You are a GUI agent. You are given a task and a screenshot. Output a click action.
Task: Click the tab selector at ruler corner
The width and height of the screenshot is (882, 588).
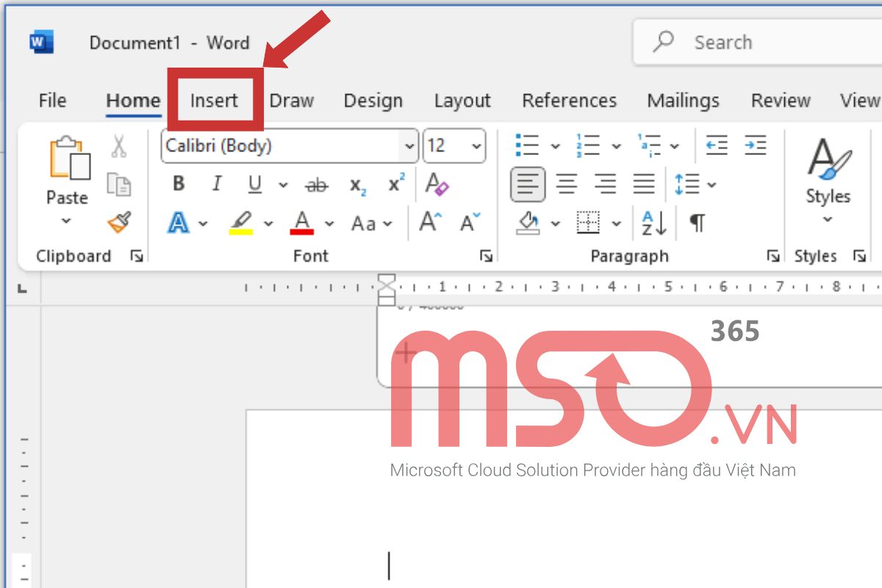tap(23, 288)
